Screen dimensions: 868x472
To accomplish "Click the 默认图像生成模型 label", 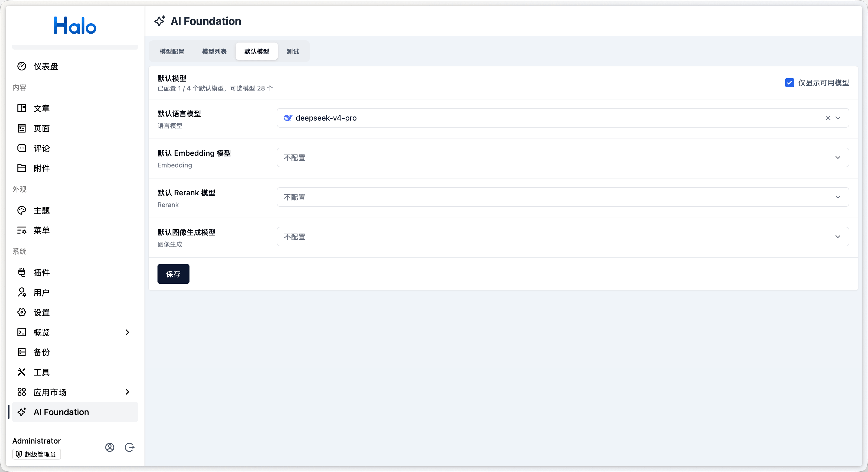I will (x=186, y=232).
